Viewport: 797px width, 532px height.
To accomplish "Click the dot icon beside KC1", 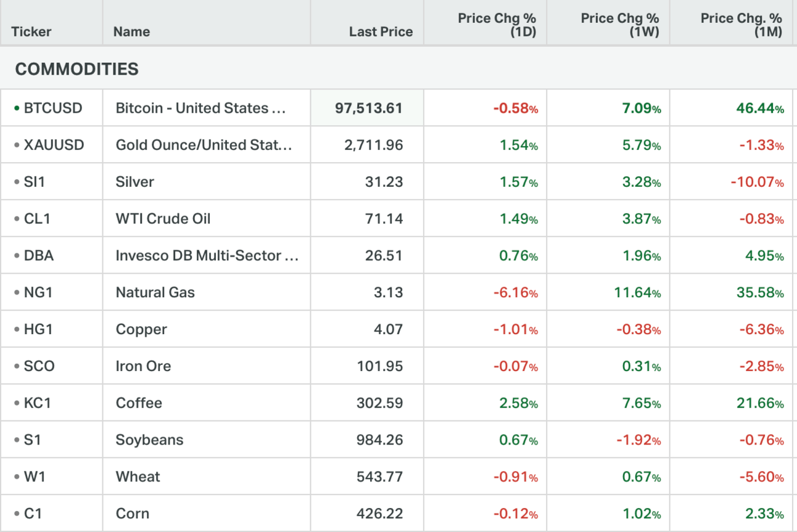I will pos(17,403).
